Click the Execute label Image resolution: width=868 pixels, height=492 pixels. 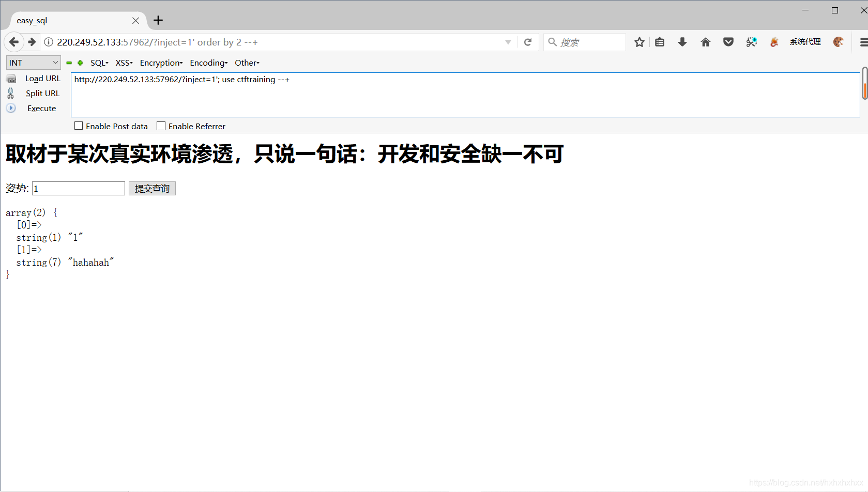tap(42, 109)
